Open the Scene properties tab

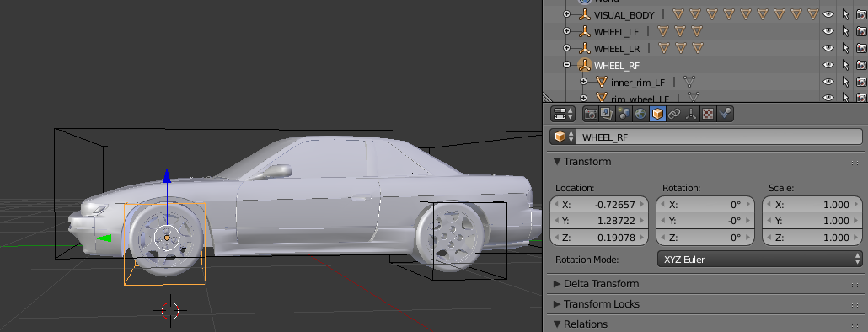click(x=624, y=114)
